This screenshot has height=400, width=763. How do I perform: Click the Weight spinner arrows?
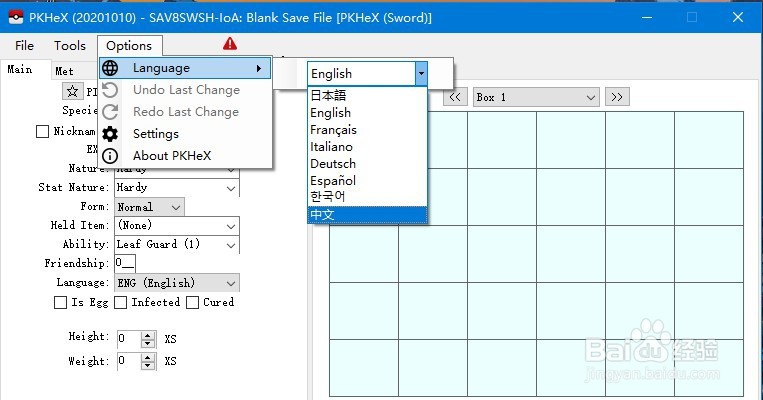[148, 361]
